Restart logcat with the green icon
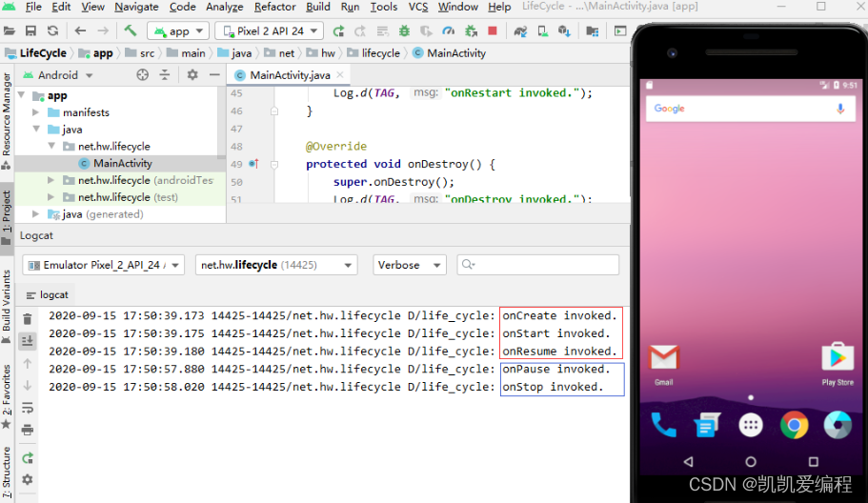This screenshot has height=503, width=868. click(28, 458)
